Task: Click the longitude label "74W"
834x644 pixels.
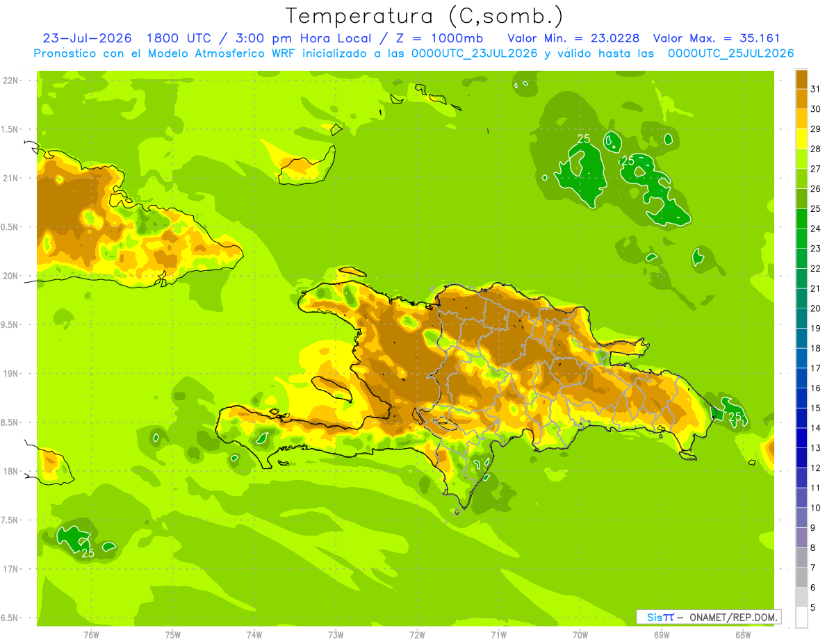Action: click(254, 635)
